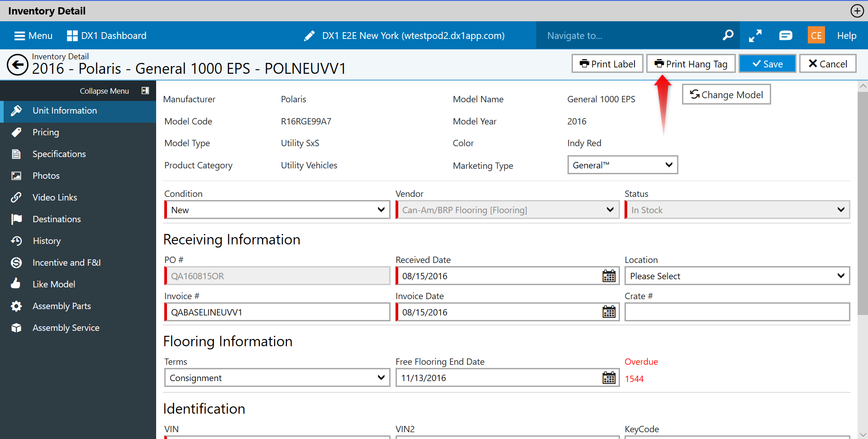This screenshot has height=439, width=868.
Task: Click the magnifying glass search icon
Action: [728, 35]
